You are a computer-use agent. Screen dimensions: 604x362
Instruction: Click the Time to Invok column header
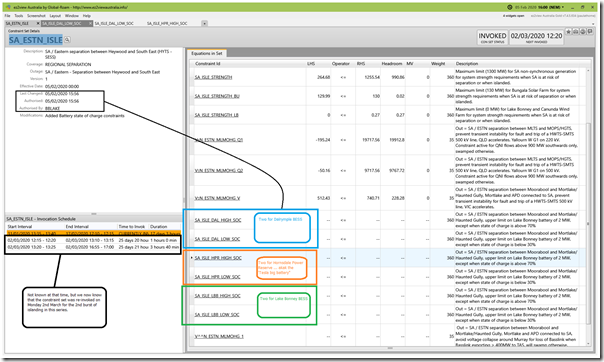click(x=132, y=227)
